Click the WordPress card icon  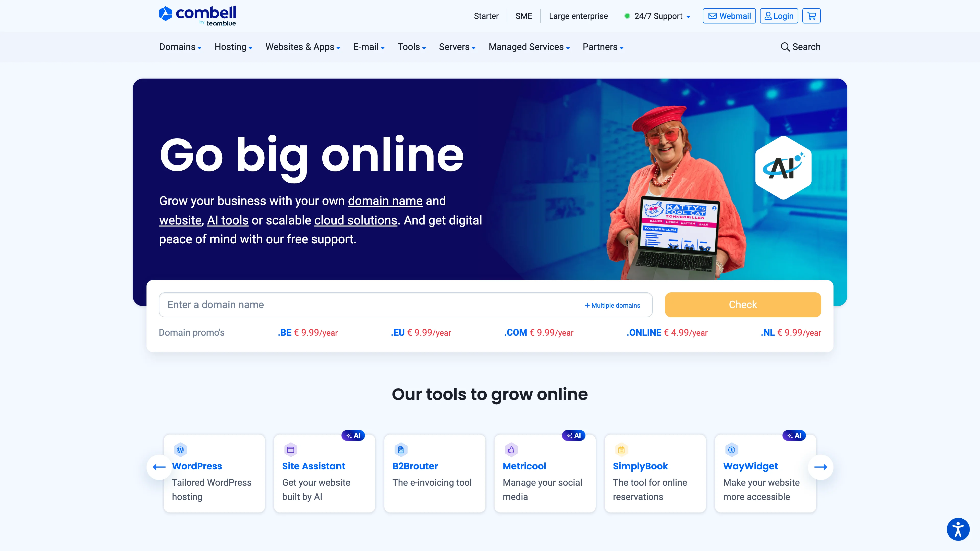[180, 450]
